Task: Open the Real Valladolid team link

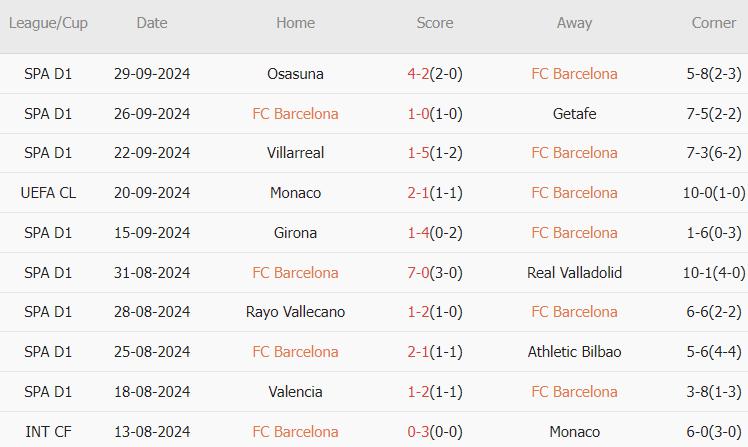Action: (x=574, y=273)
